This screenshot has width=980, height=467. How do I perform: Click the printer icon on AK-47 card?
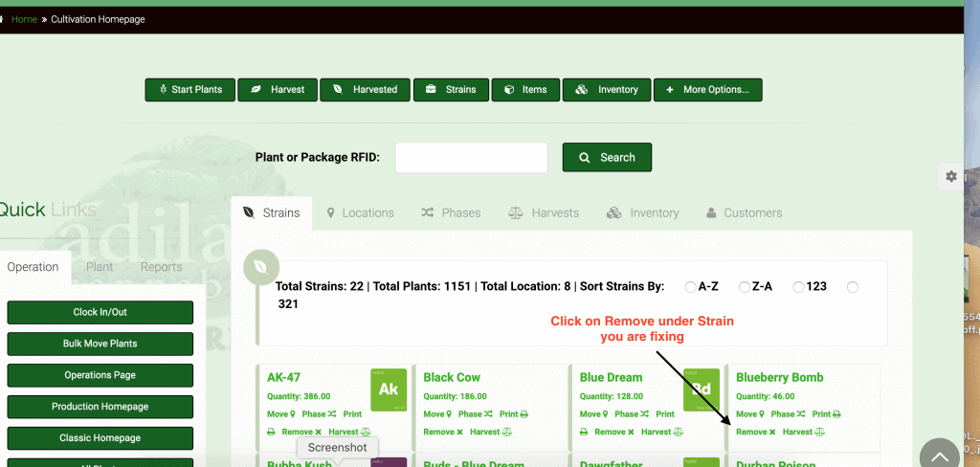[x=271, y=432]
